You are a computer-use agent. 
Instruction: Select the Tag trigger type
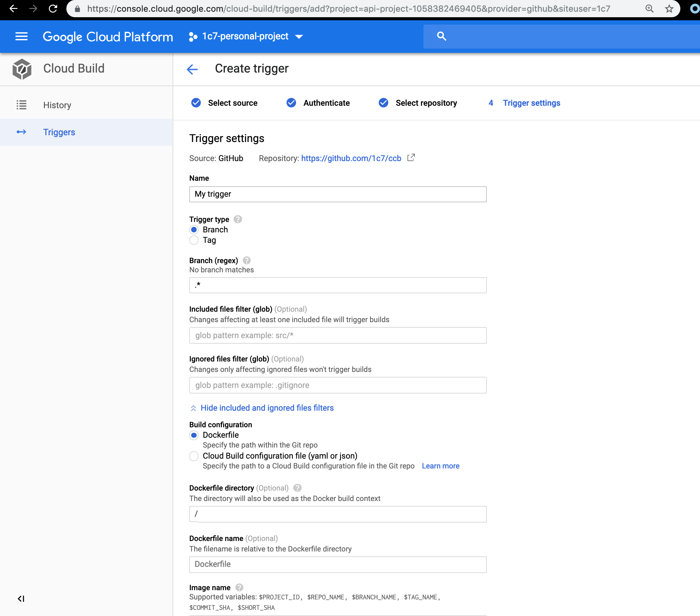click(194, 240)
